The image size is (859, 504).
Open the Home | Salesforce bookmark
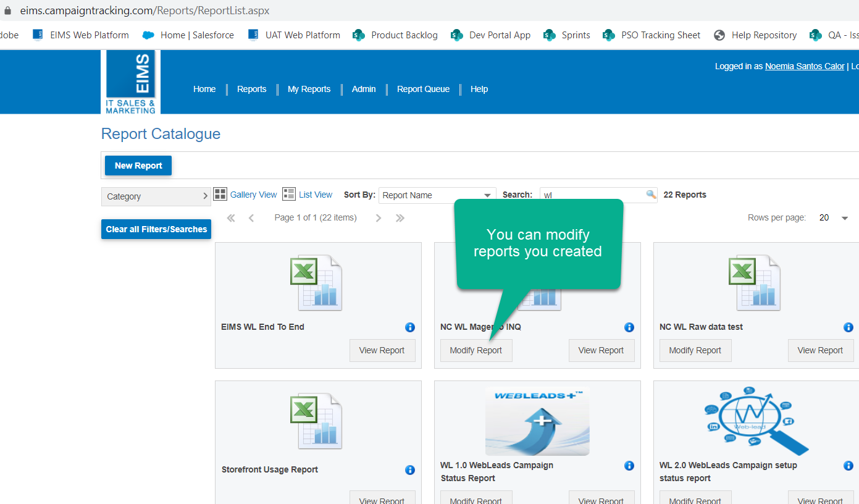[x=188, y=35]
